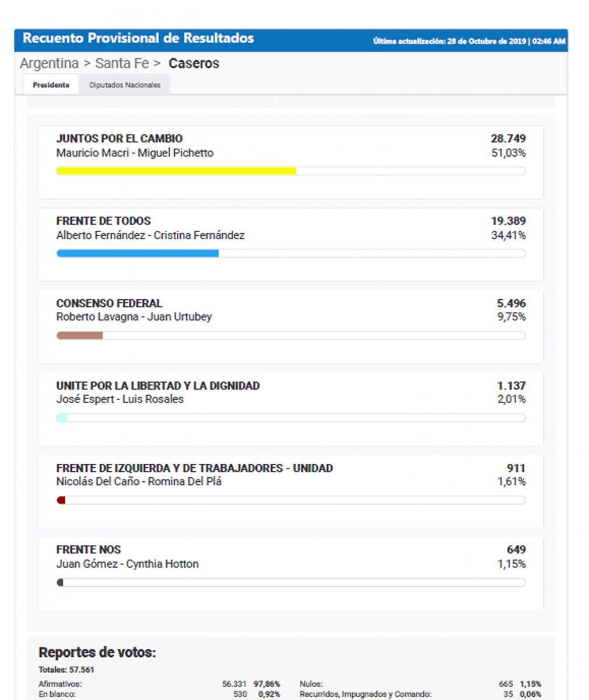Image resolution: width=589 pixels, height=700 pixels.
Task: Click Roberto Lavagna - Juan Urtubey candidates
Action: [134, 317]
